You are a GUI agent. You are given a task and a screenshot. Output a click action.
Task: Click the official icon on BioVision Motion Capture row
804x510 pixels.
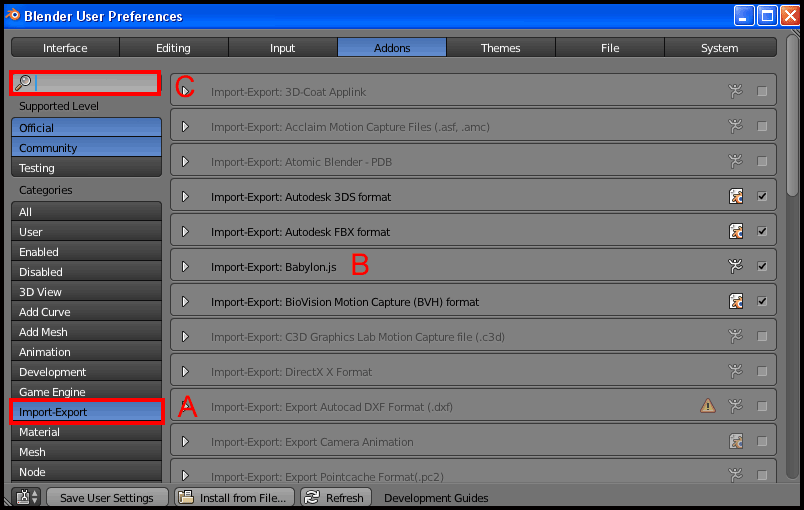point(736,301)
